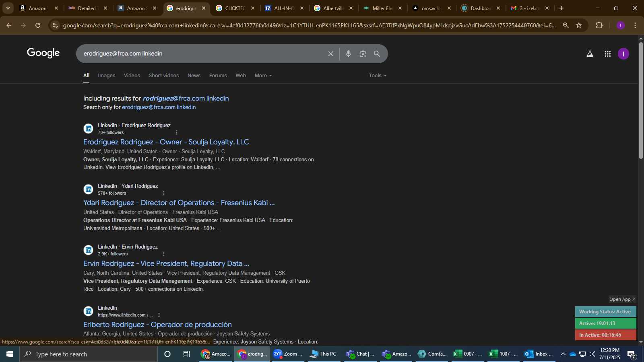Reload the current page
Viewport: 644px width, 362px height.
point(38,25)
